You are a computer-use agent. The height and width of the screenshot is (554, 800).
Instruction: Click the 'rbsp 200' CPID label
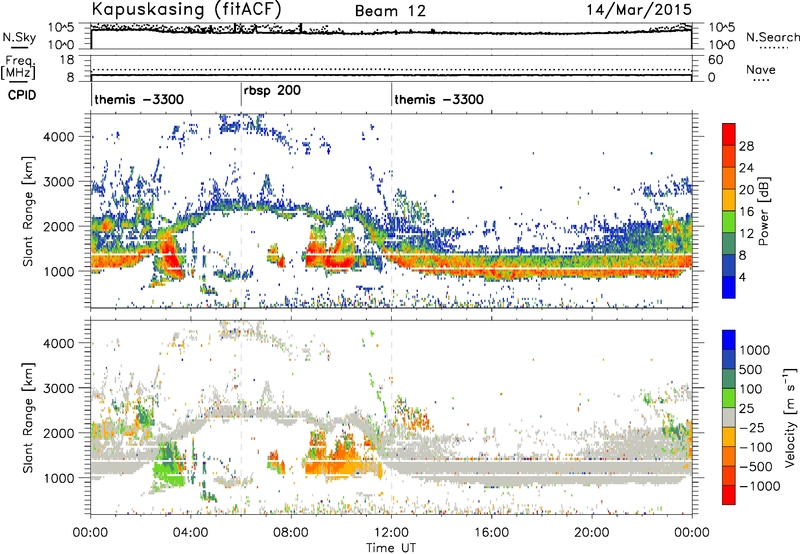(x=272, y=91)
